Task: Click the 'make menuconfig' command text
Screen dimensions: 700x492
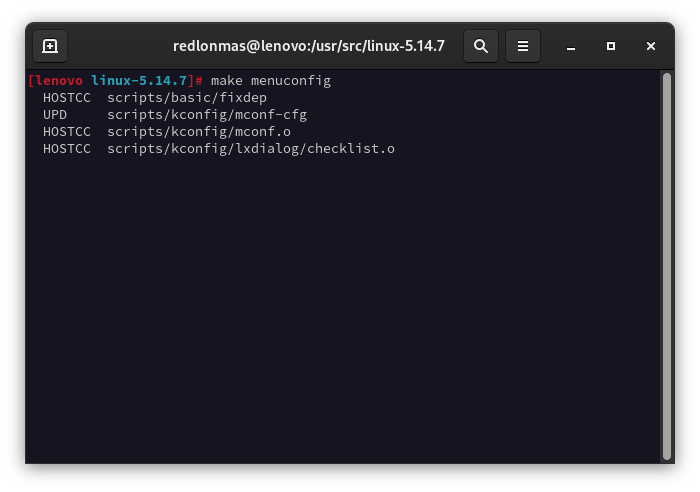Action: (271, 81)
